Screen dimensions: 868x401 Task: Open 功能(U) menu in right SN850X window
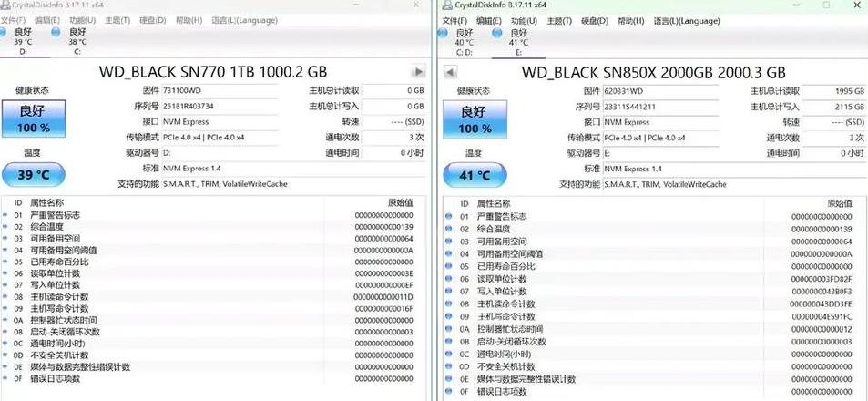click(x=525, y=21)
